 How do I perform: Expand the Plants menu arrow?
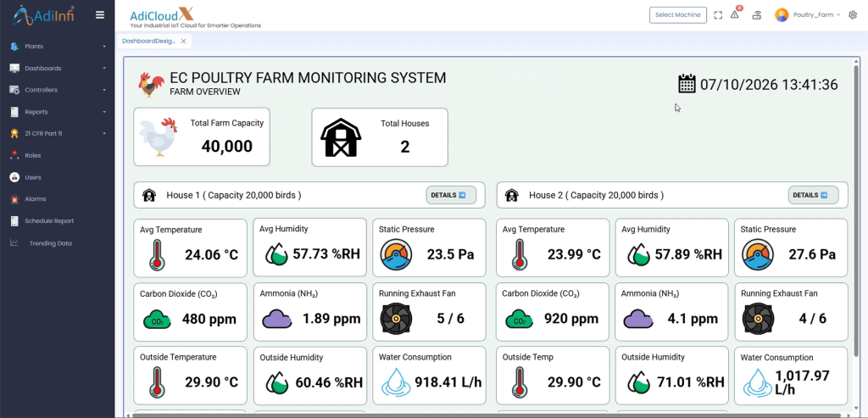point(104,47)
